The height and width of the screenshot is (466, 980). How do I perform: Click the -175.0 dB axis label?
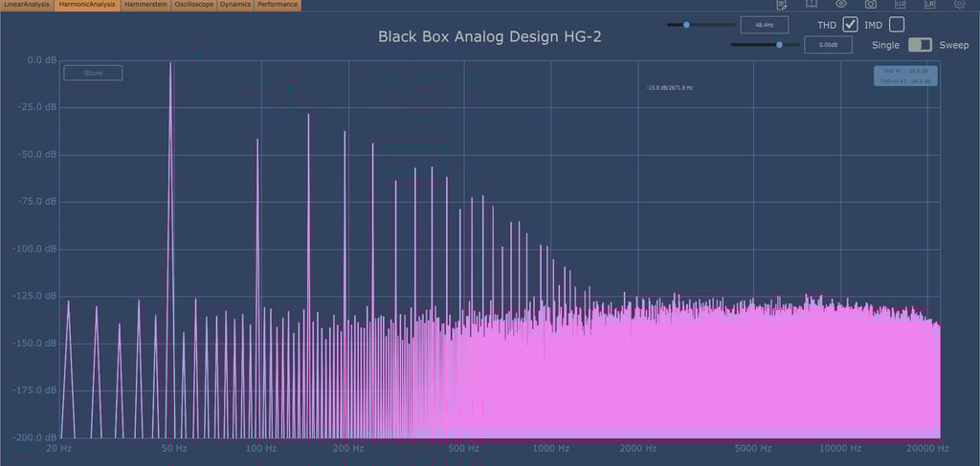coord(35,390)
